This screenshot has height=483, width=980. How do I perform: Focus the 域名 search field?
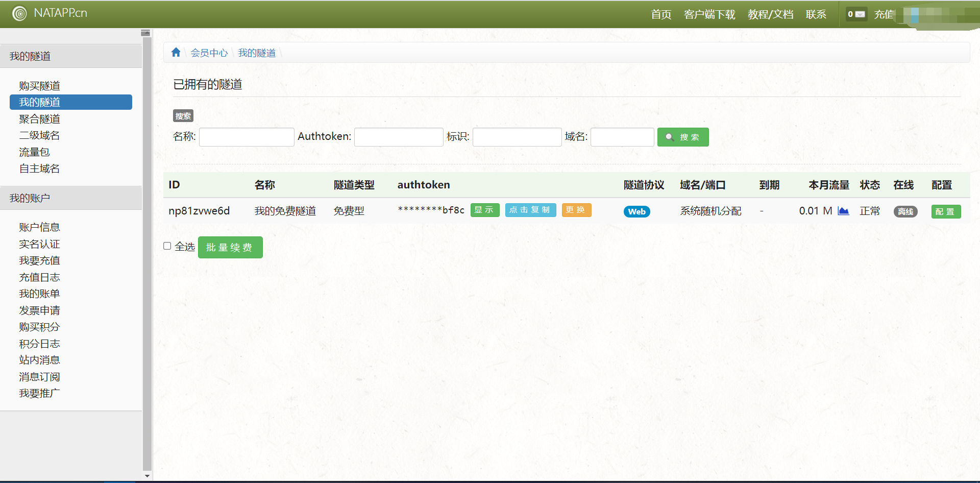point(622,137)
